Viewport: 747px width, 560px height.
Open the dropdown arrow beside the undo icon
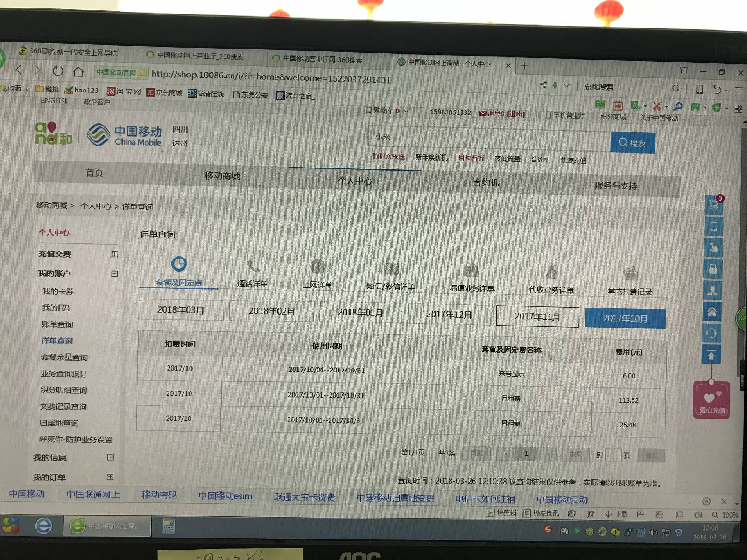tap(726, 90)
